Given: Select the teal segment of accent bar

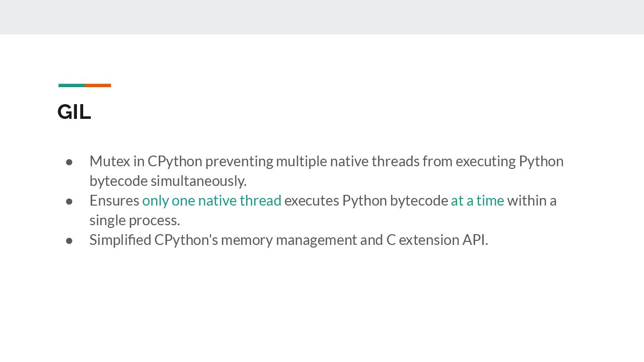Looking at the screenshot, I should (x=72, y=85).
